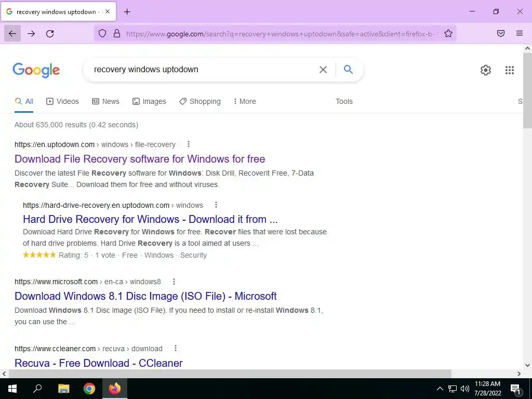Clear the Google search box

[323, 70]
